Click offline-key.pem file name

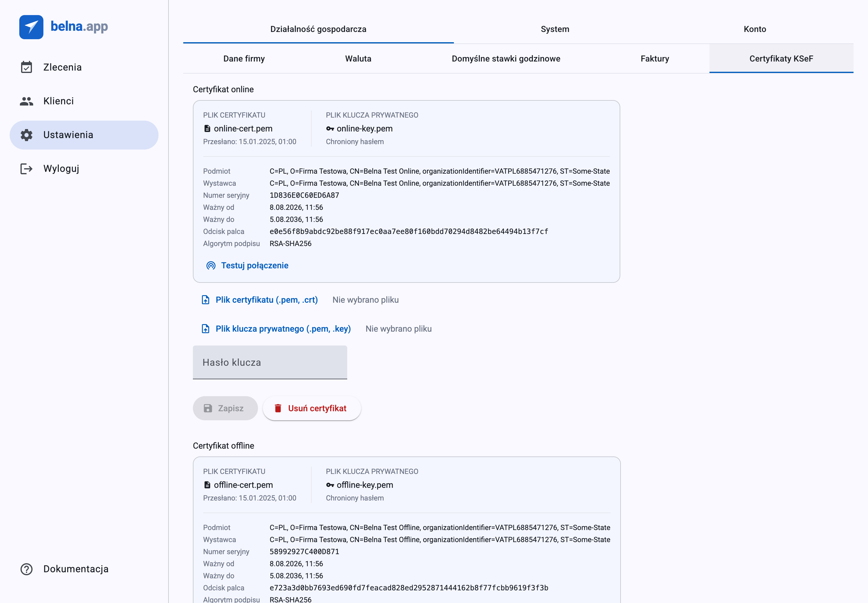365,485
